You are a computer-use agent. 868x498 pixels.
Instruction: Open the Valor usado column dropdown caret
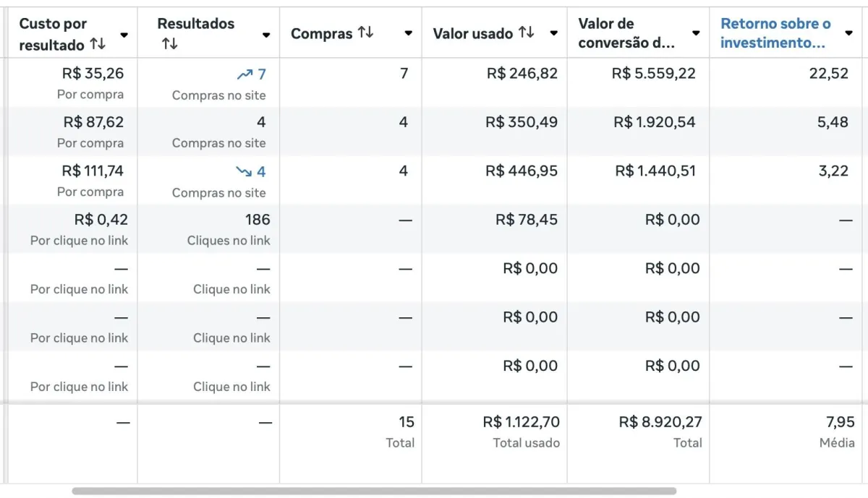(x=553, y=33)
